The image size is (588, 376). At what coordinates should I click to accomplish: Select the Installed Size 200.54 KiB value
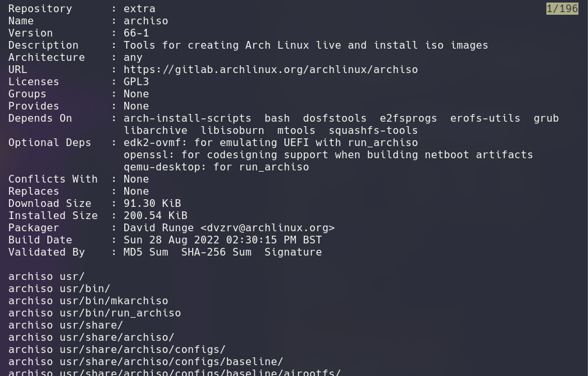pyautogui.click(x=155, y=215)
